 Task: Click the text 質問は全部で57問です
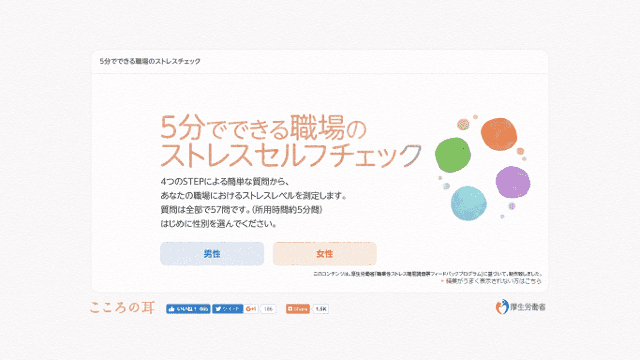[206, 210]
